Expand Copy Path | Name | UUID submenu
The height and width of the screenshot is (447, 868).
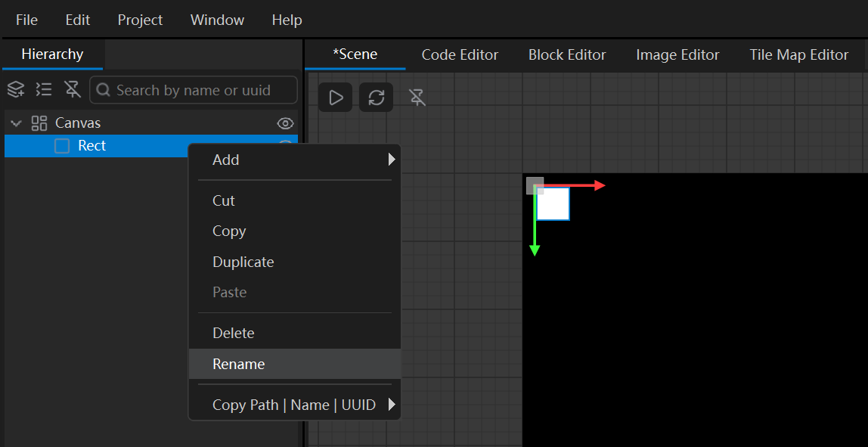coord(295,405)
